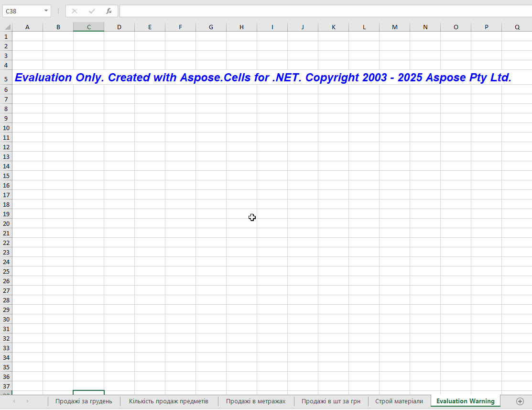532x410 pixels.
Task: Select column B header
Action: tap(58, 27)
